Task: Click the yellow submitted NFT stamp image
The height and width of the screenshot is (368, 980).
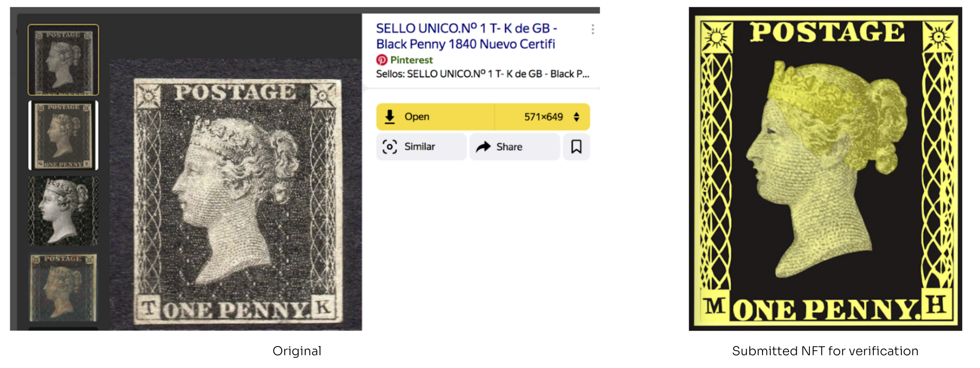Action: [825, 169]
